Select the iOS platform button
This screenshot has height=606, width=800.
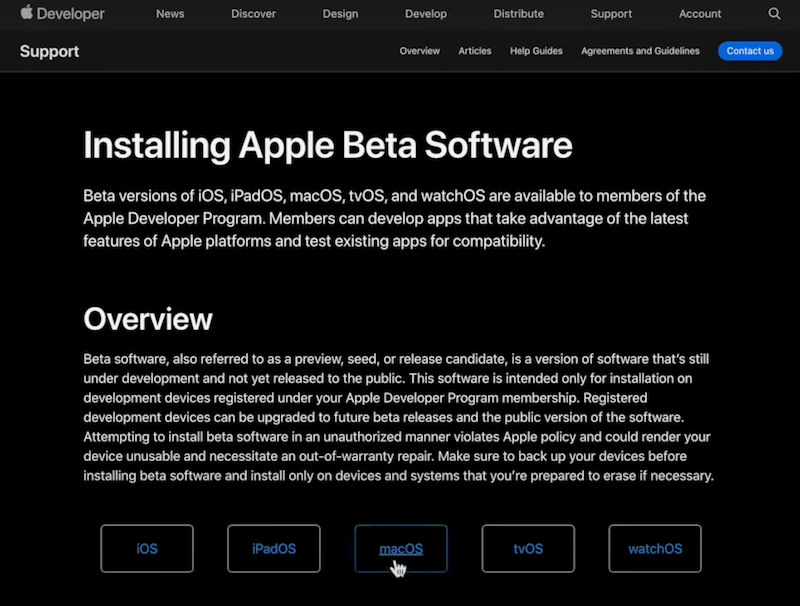click(147, 549)
